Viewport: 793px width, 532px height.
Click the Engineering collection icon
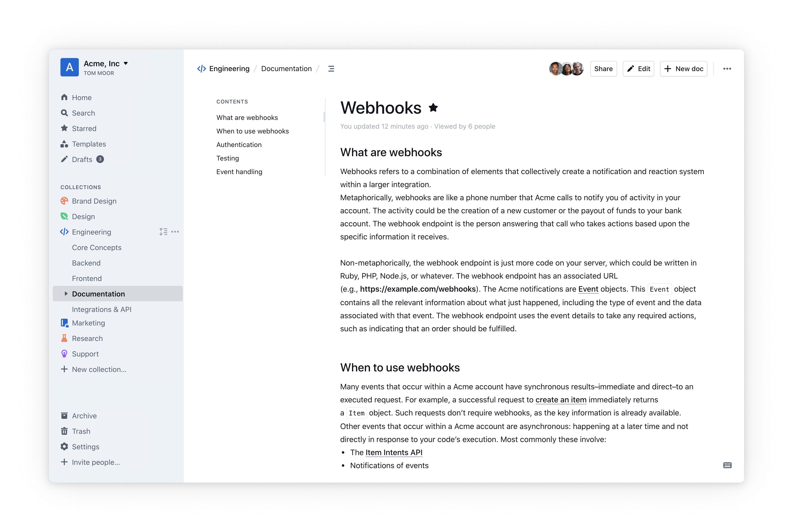pos(64,232)
